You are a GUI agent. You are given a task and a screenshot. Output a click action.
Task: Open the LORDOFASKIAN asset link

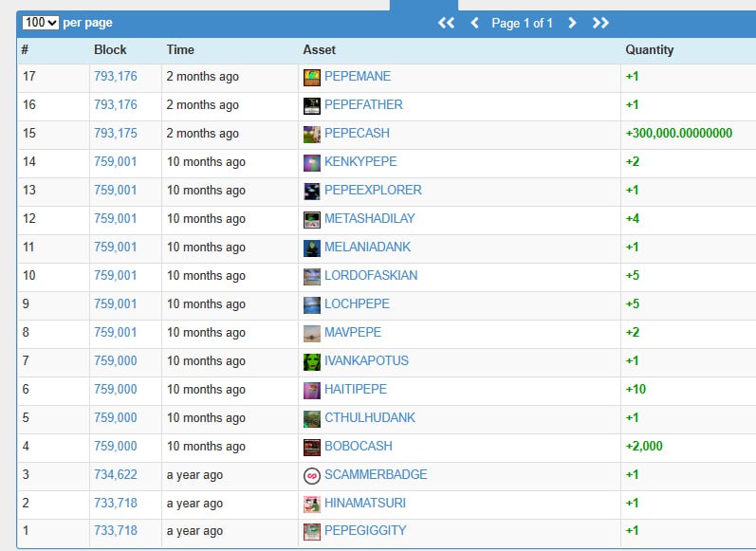pyautogui.click(x=371, y=275)
